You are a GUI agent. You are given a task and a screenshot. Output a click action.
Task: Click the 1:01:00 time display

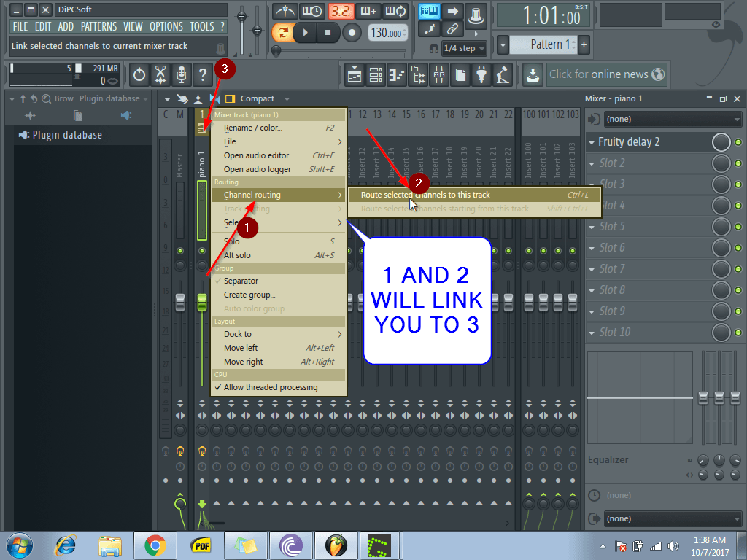[x=544, y=16]
